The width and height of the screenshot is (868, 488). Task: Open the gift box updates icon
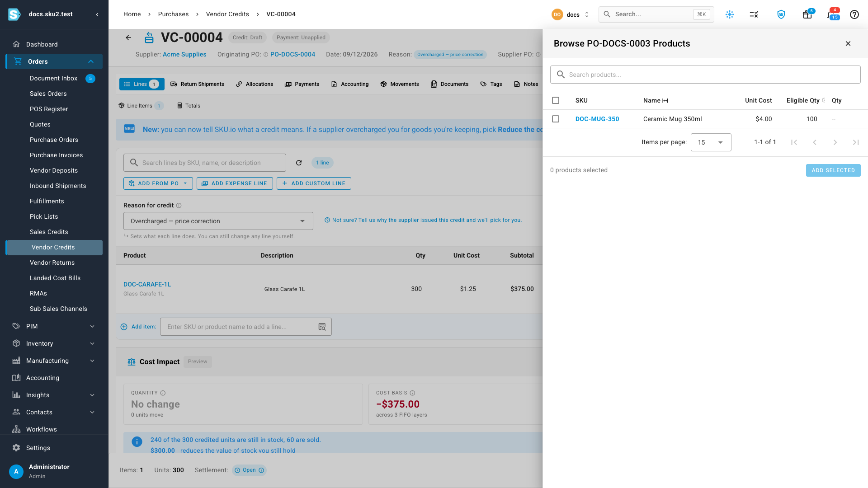point(807,14)
